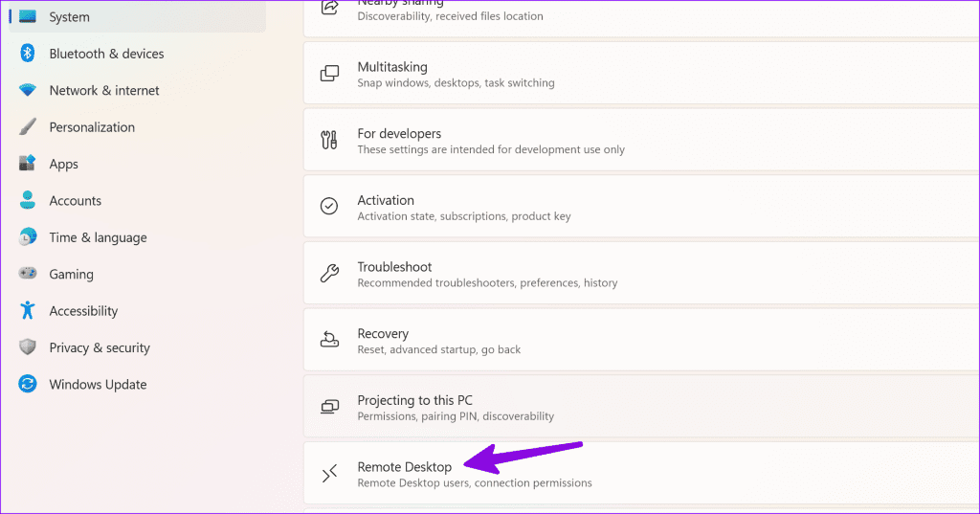Open Multitasking settings

click(x=632, y=74)
